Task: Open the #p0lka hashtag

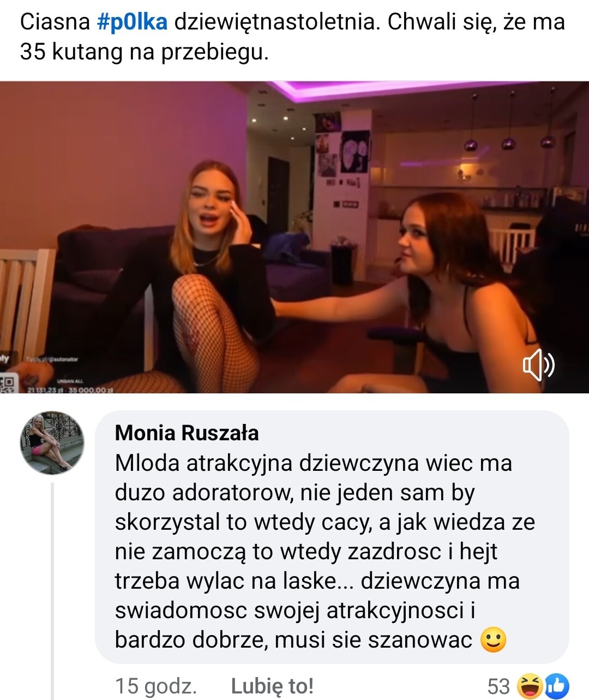Action: point(132,22)
